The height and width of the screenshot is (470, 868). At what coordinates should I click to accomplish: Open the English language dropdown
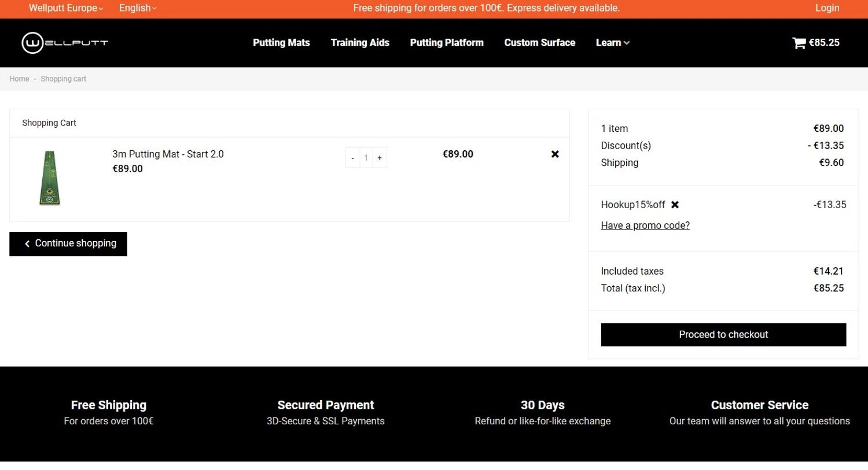[138, 8]
